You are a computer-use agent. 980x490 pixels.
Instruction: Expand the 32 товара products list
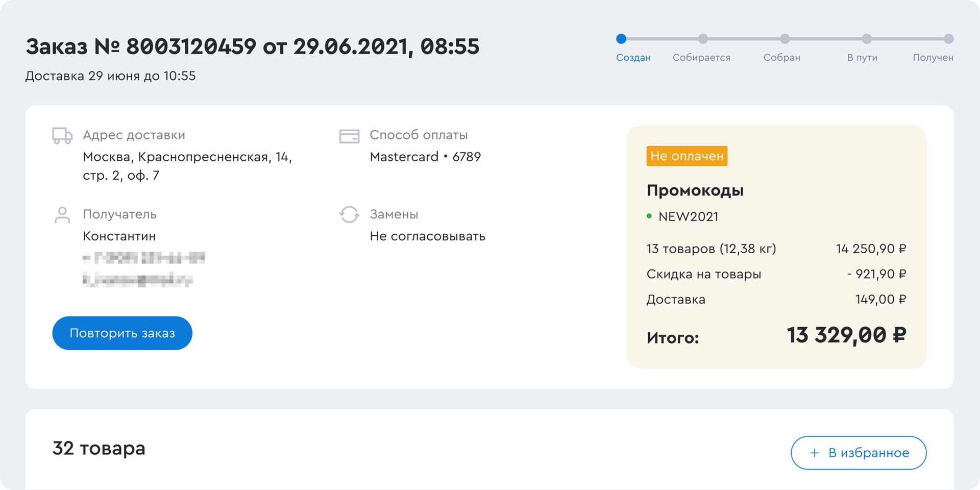tap(99, 449)
